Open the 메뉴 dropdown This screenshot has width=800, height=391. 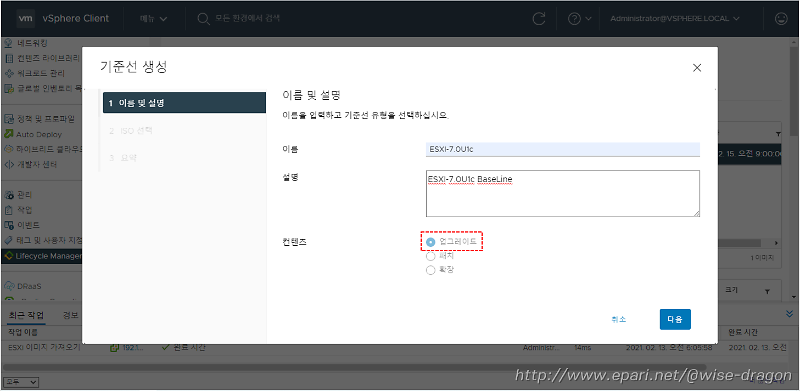coord(154,19)
